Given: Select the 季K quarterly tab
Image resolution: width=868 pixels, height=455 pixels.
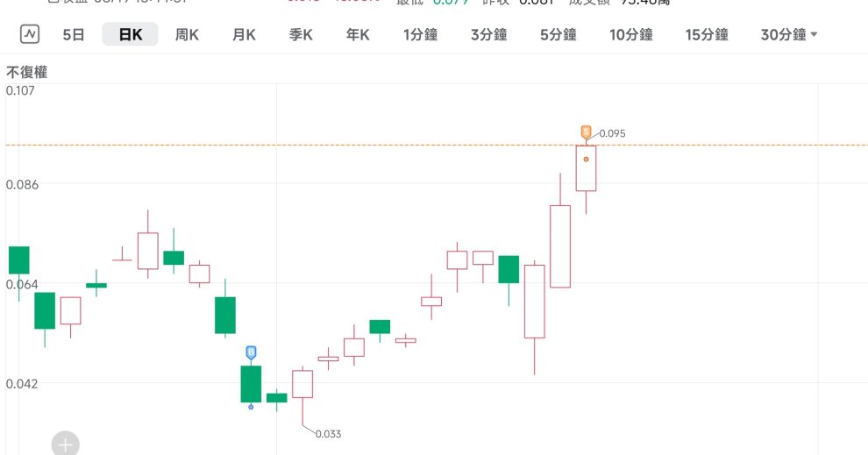Looking at the screenshot, I should [x=301, y=35].
